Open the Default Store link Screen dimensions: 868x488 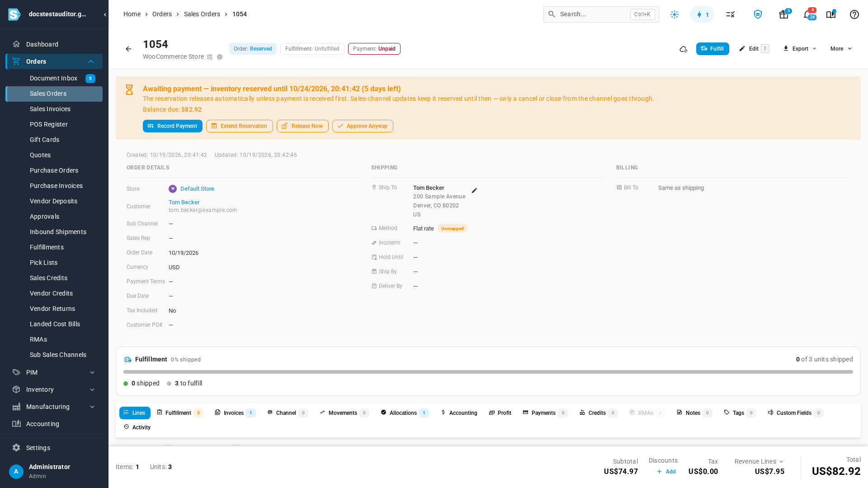(197, 189)
